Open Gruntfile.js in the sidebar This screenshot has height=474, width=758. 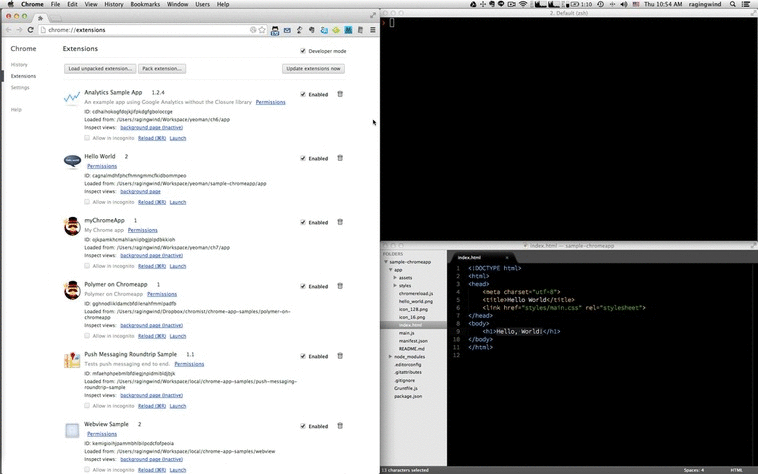(x=406, y=388)
